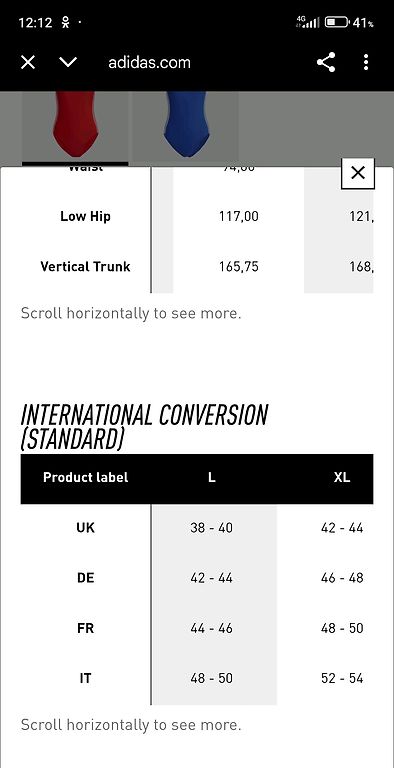This screenshot has width=394, height=768.
Task: Tap the adidas.com address text
Action: click(x=149, y=63)
